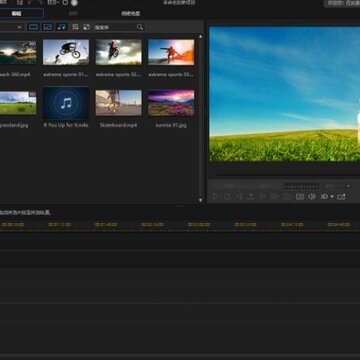This screenshot has height=360, width=360.
Task: Select sunrise 01.jpg thumbnail
Action: point(171,103)
